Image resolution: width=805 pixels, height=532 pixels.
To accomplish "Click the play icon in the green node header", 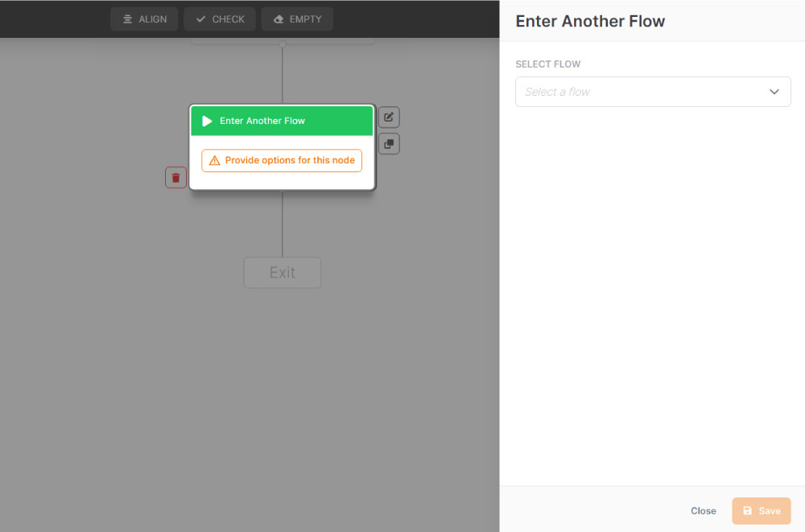I will point(207,121).
